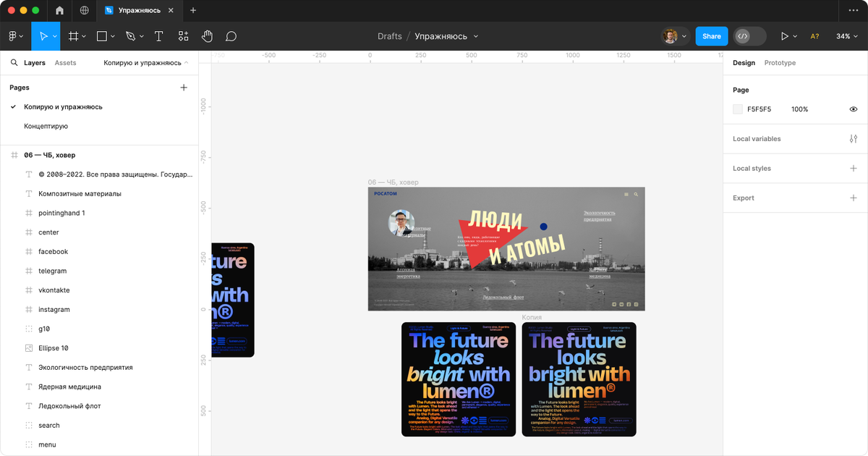Present the prototype with play icon

(x=784, y=36)
